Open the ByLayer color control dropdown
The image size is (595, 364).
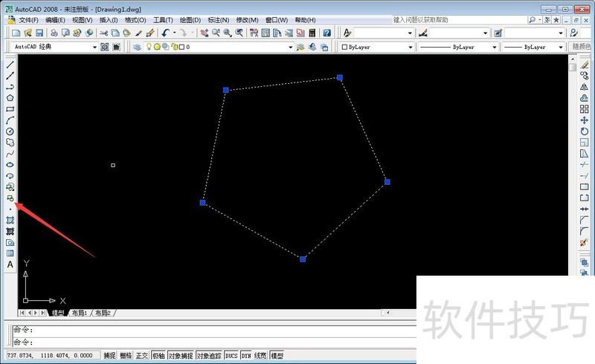tap(411, 47)
